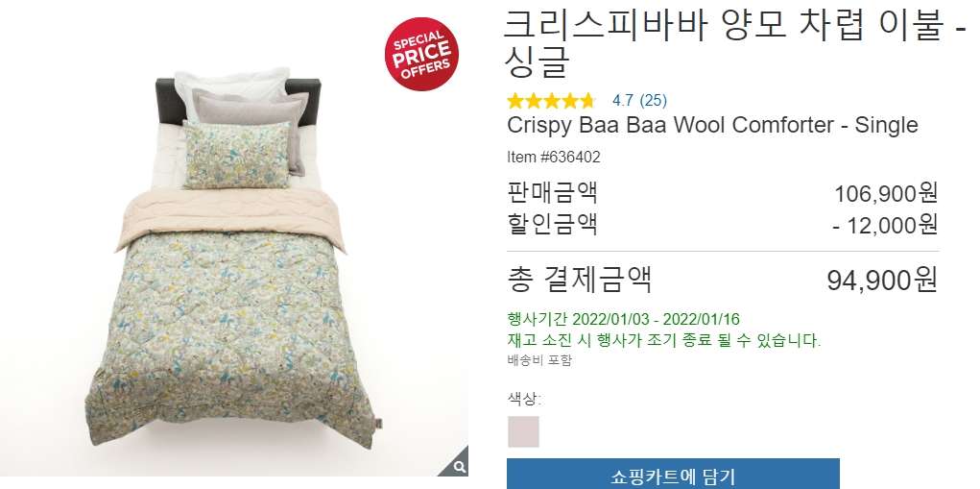Click the 배송비 포함 shipping note
The width and height of the screenshot is (980, 489).
tap(539, 360)
